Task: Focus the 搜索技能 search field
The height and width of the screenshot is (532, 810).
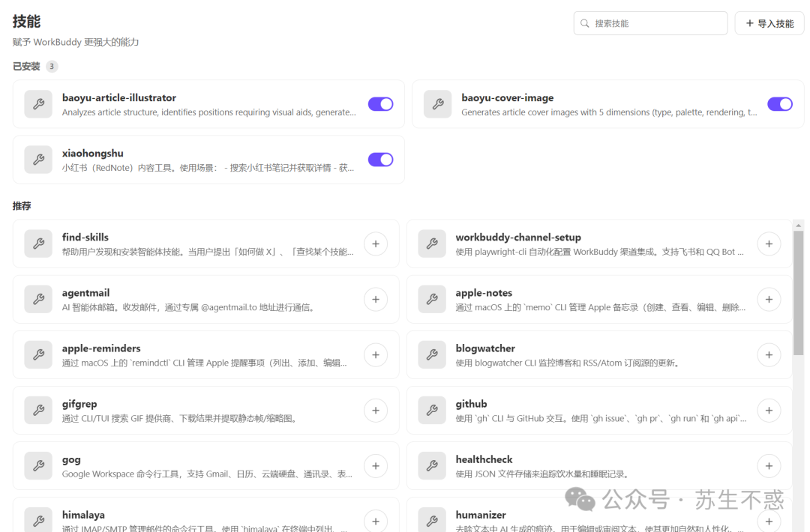Action: 650,23
